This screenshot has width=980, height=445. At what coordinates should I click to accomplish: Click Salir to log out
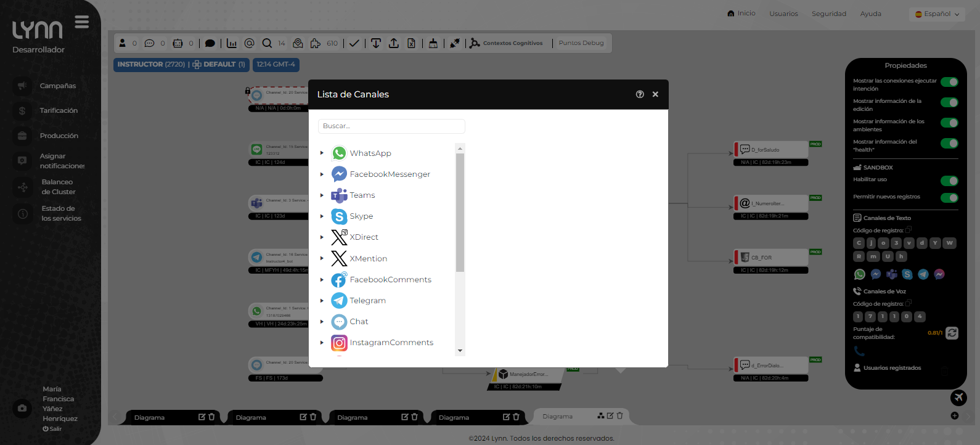(52, 429)
